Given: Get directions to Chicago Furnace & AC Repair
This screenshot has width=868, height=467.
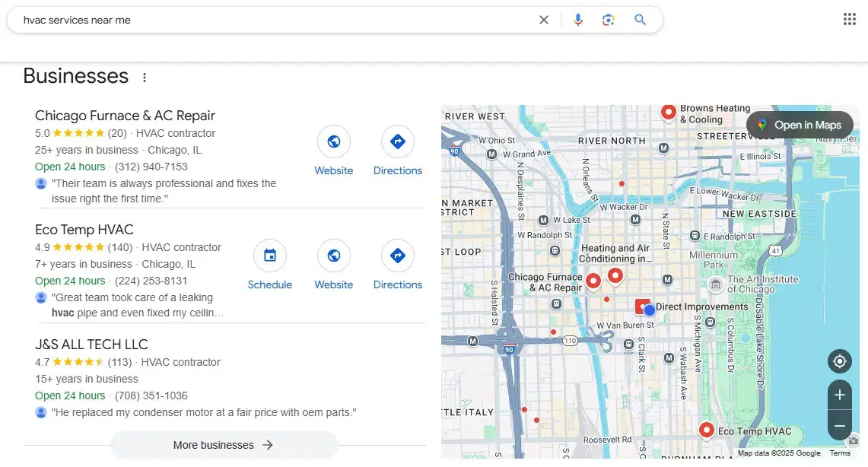Looking at the screenshot, I should click(x=397, y=151).
